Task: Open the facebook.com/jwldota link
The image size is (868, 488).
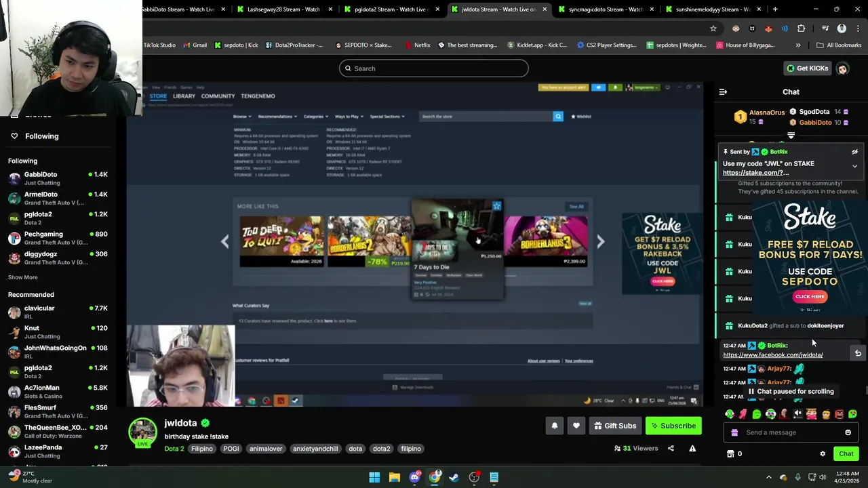Action: [x=773, y=354]
